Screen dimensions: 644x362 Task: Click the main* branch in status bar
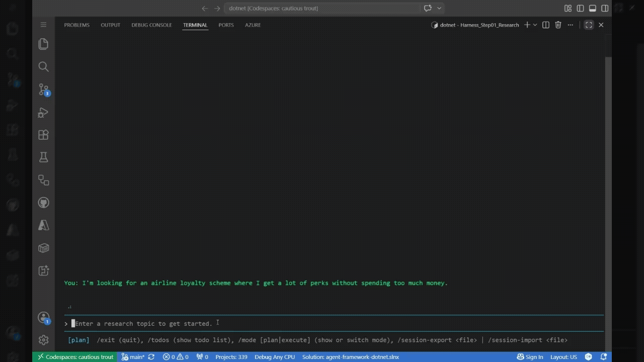[133, 357]
